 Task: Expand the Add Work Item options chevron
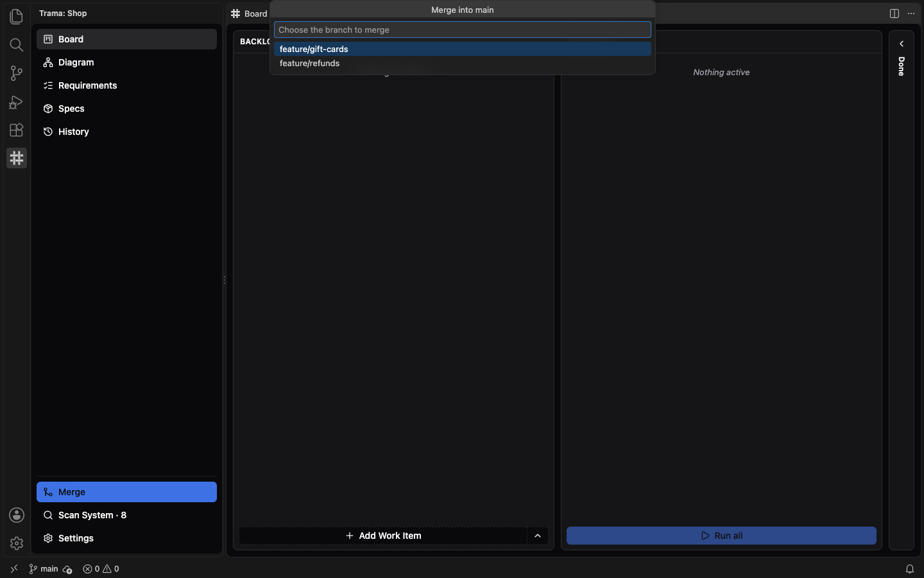click(538, 536)
